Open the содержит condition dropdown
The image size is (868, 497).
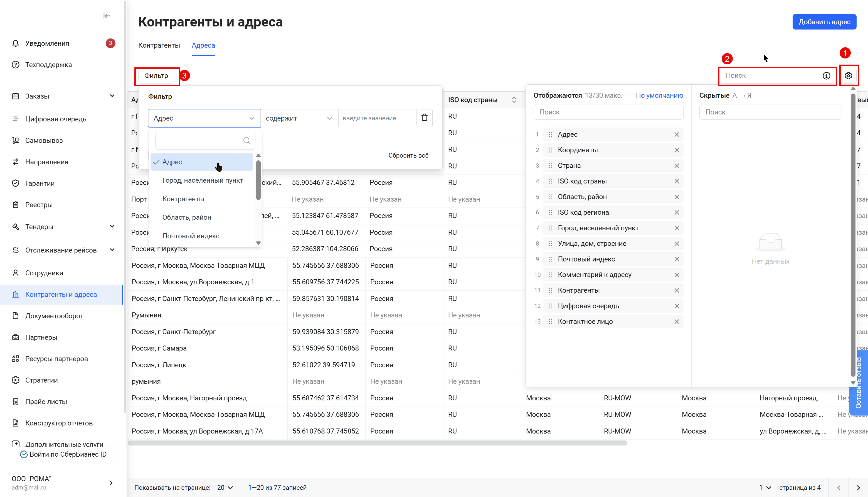tap(299, 118)
